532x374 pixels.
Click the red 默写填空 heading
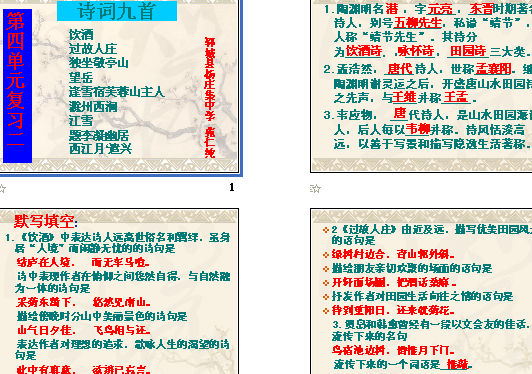pos(44,221)
